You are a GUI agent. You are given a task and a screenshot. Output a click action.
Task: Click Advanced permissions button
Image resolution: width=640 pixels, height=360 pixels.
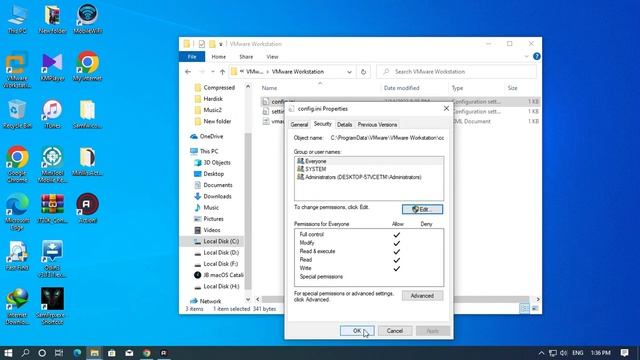pos(422,296)
